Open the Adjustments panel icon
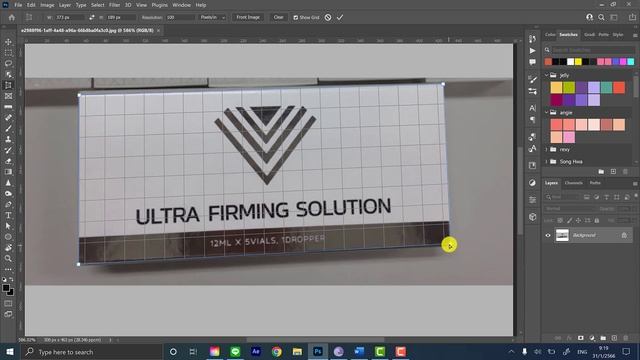The width and height of the screenshot is (640, 360). pos(533,182)
